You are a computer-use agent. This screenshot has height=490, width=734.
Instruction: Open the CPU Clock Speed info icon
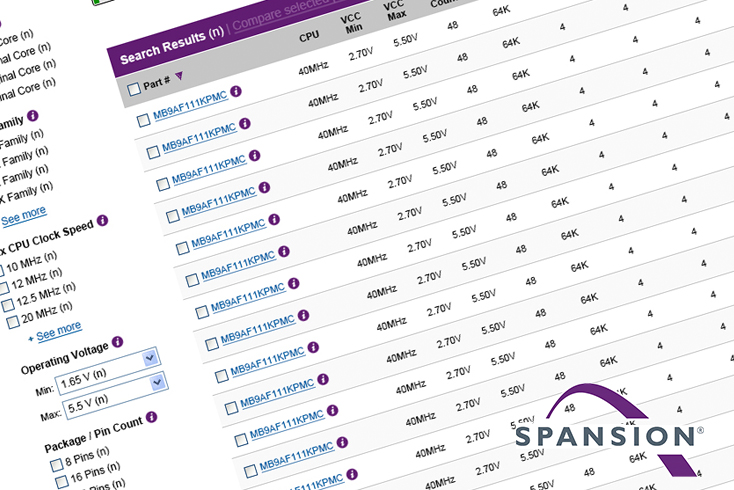[x=102, y=220]
